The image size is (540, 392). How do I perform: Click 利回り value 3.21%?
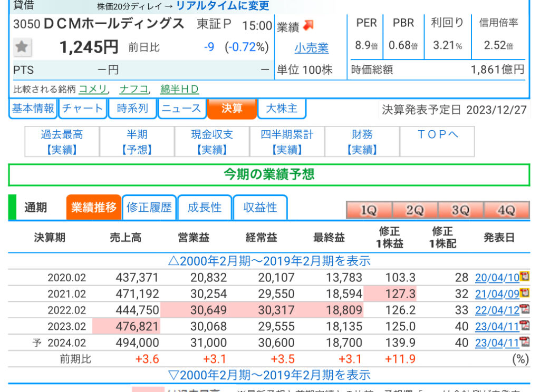[447, 45]
